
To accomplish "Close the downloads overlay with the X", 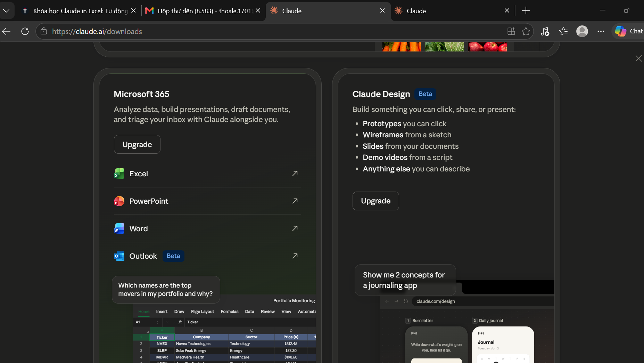I will (x=638, y=58).
